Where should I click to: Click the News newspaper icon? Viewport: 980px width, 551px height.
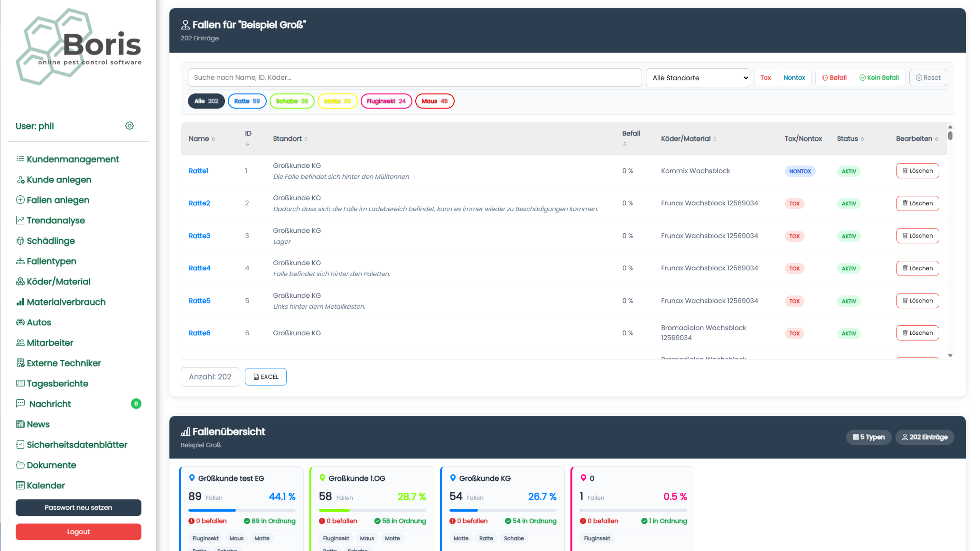pyautogui.click(x=20, y=424)
